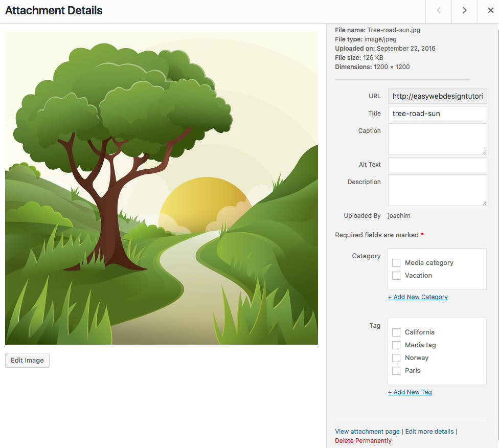This screenshot has width=499, height=448.
Task: Toggle the Paris tag checkbox
Action: [396, 371]
